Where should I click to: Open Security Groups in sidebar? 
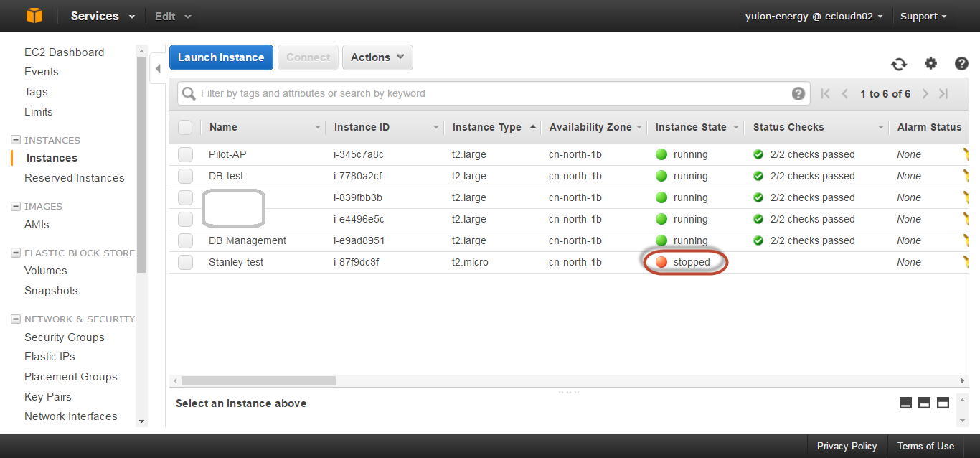point(64,337)
